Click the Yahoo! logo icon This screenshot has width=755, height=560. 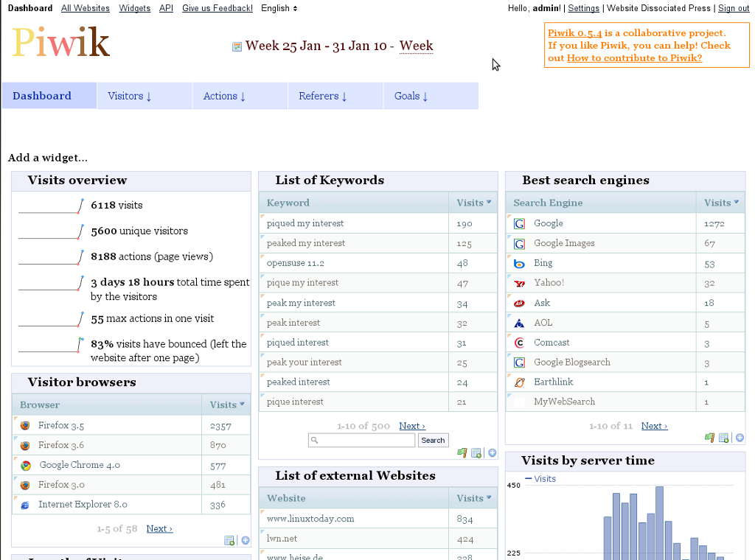click(520, 284)
